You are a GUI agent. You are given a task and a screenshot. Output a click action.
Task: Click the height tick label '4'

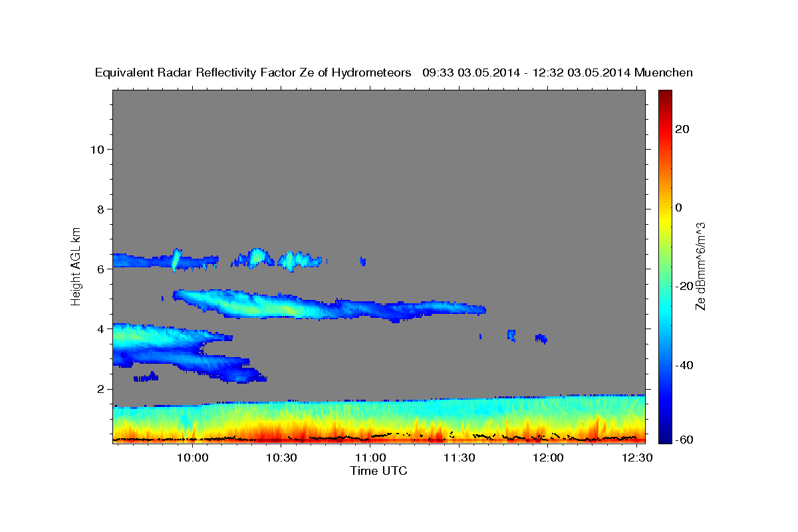[x=100, y=329]
